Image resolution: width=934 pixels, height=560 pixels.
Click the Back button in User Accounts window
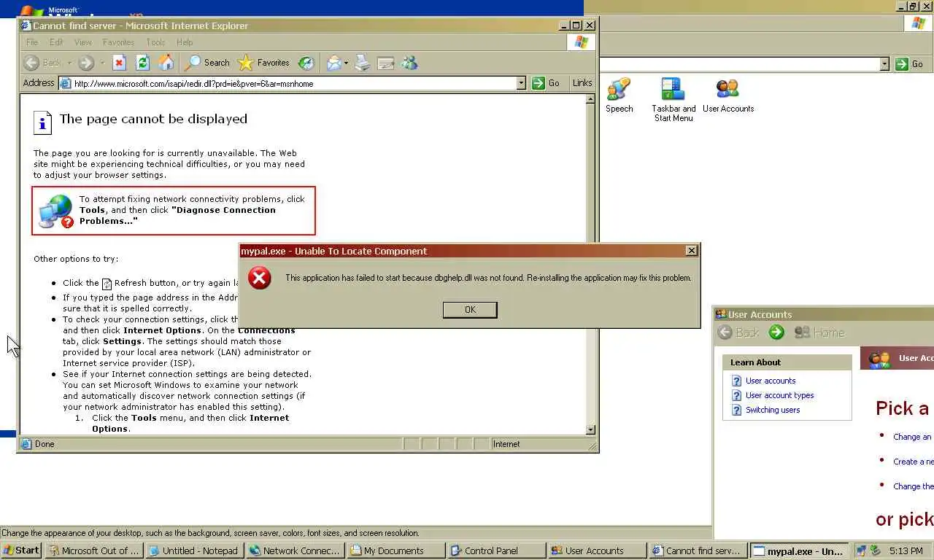[x=739, y=332]
